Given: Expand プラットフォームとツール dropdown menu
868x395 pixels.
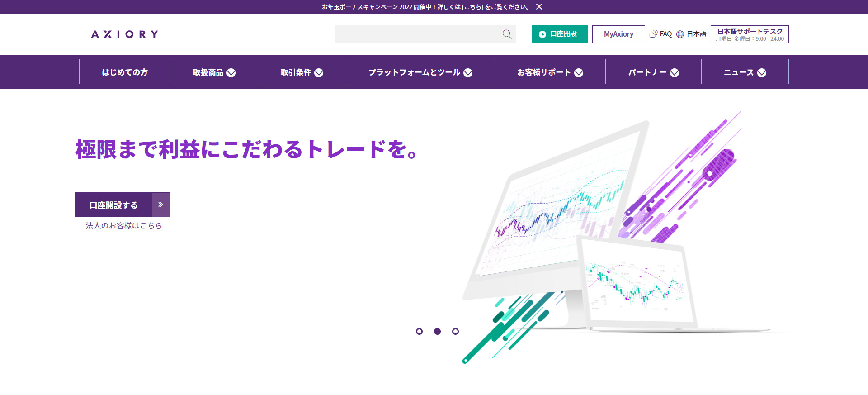Looking at the screenshot, I should tap(420, 72).
